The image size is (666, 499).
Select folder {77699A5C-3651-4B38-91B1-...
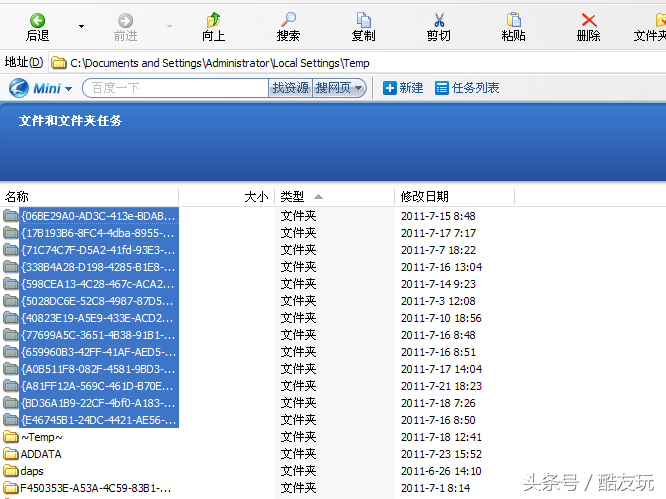point(99,335)
